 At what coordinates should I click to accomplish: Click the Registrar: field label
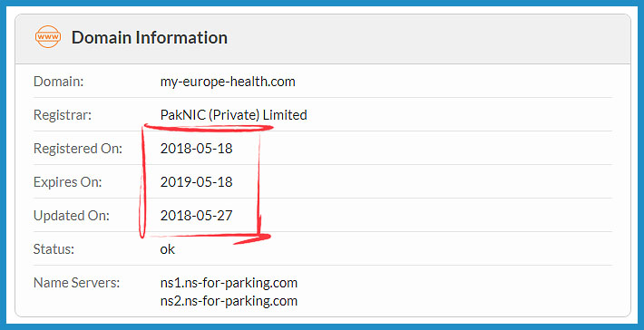coord(63,115)
